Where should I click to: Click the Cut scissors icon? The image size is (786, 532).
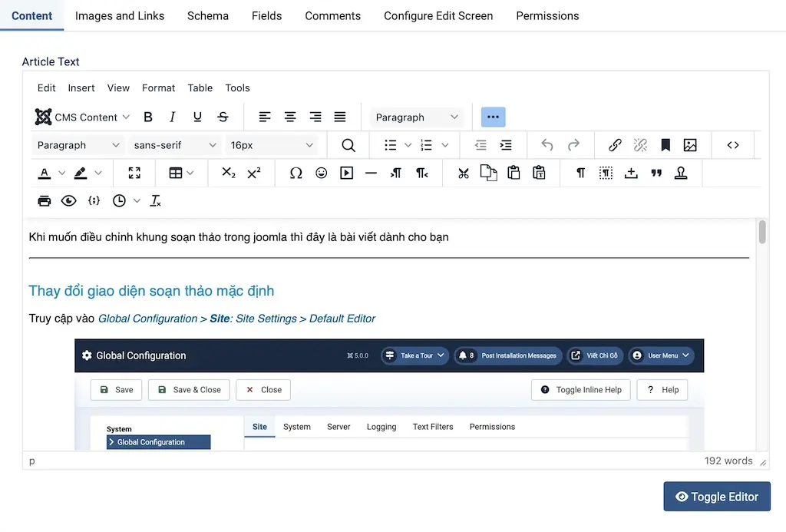click(x=463, y=173)
